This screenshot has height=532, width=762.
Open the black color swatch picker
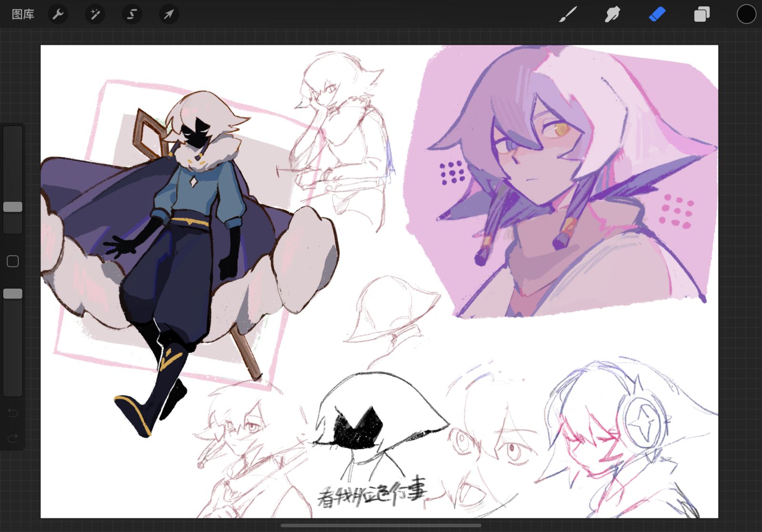coord(746,14)
